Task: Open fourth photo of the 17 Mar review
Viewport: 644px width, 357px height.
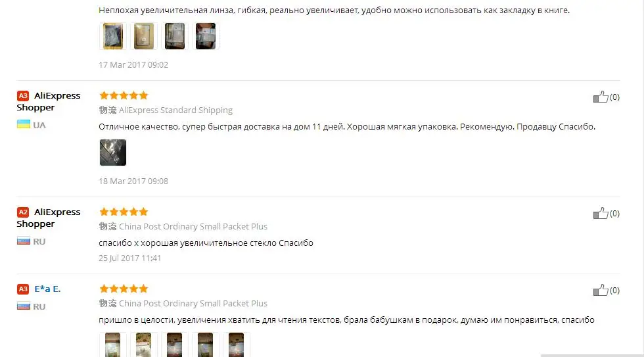Action: (205, 36)
